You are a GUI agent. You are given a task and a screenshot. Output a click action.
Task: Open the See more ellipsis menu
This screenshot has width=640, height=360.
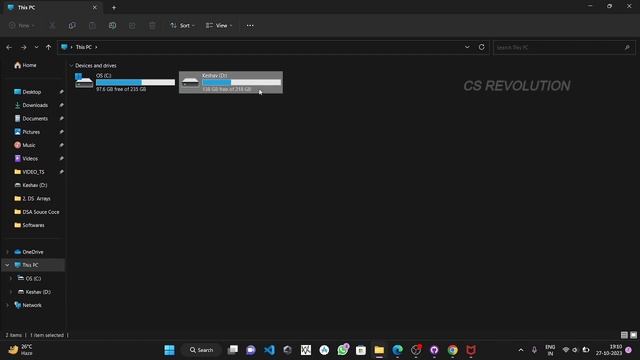tap(250, 25)
